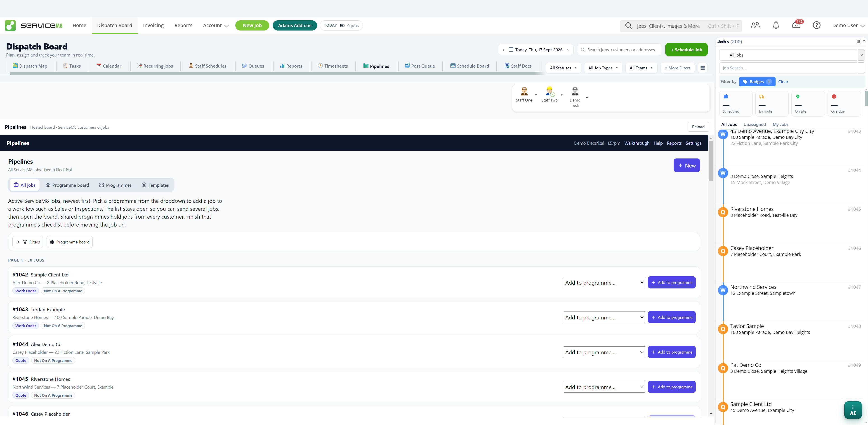Screen dimensions: 868x425
Task: Click the ServiceM8 logo icon
Action: [10, 25]
